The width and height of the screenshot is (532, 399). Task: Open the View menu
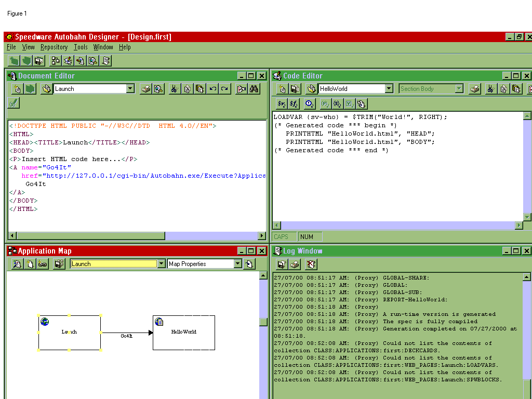pyautogui.click(x=28, y=47)
